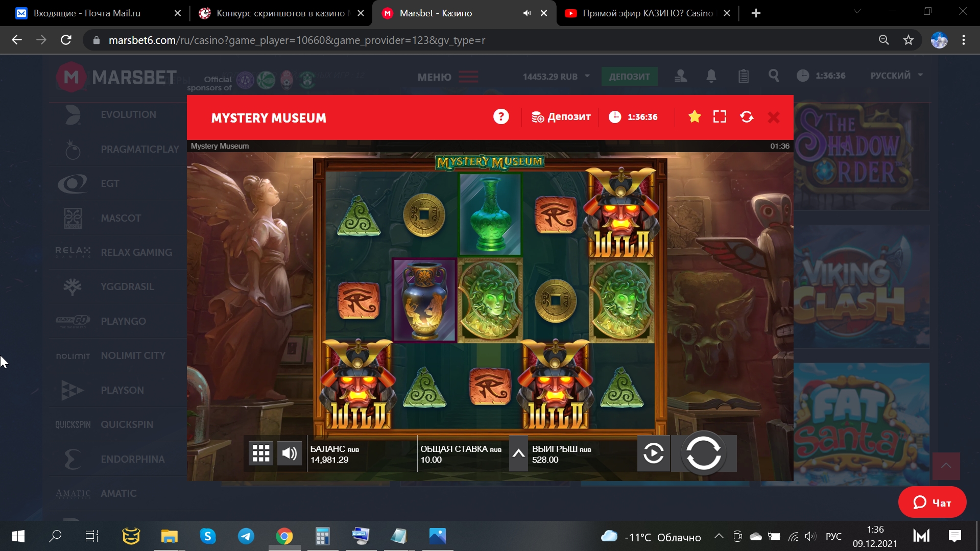The height and width of the screenshot is (551, 980).
Task: Open the taskbar volume control
Action: pyautogui.click(x=810, y=536)
